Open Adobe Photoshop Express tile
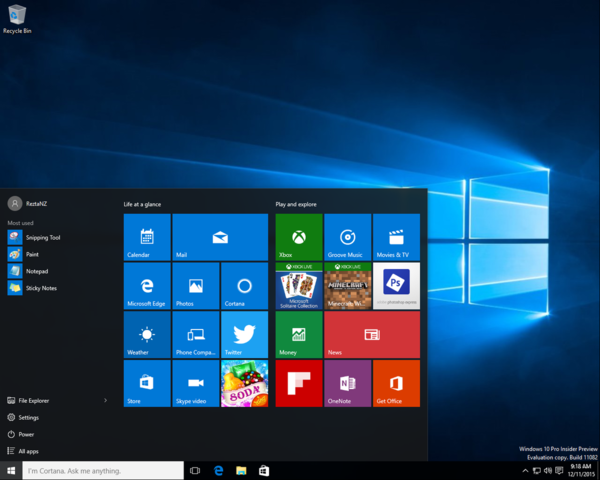The image size is (600, 480). 396,286
